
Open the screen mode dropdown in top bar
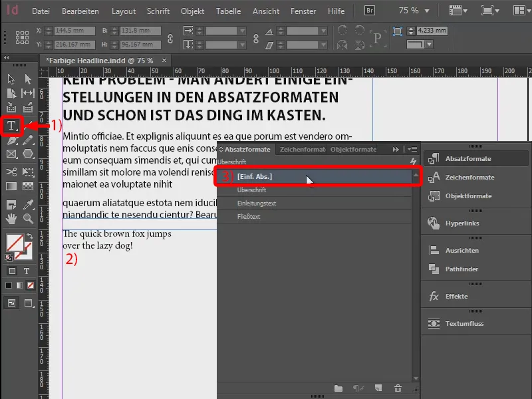pos(490,11)
